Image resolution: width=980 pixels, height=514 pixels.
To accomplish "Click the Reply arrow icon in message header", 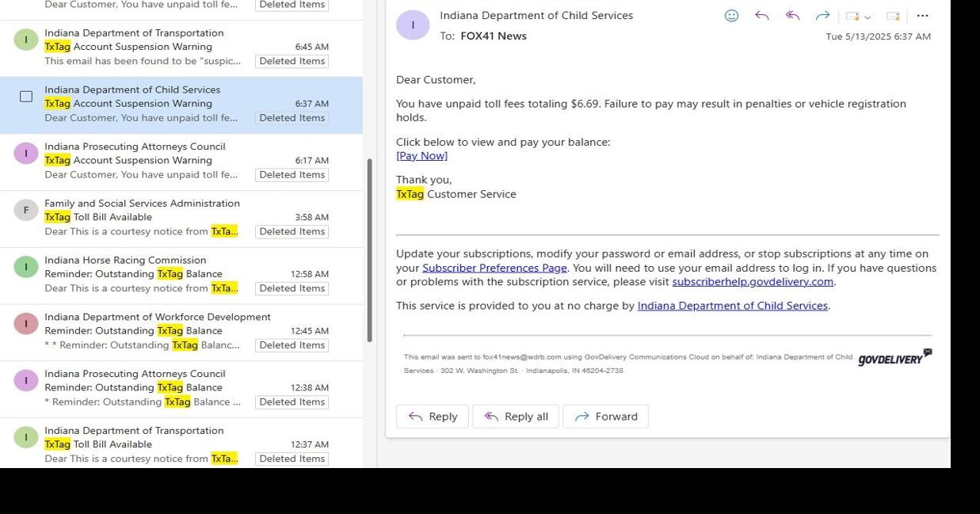I will pyautogui.click(x=762, y=16).
